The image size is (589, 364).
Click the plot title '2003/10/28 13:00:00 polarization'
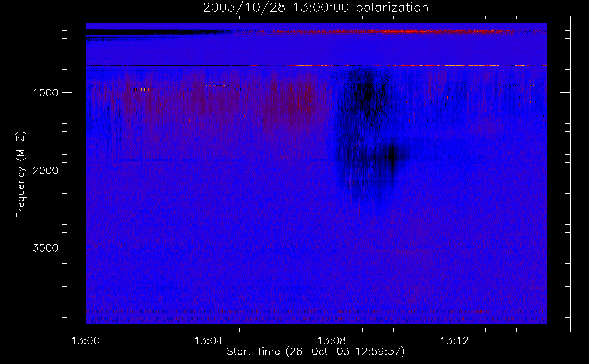[316, 7]
